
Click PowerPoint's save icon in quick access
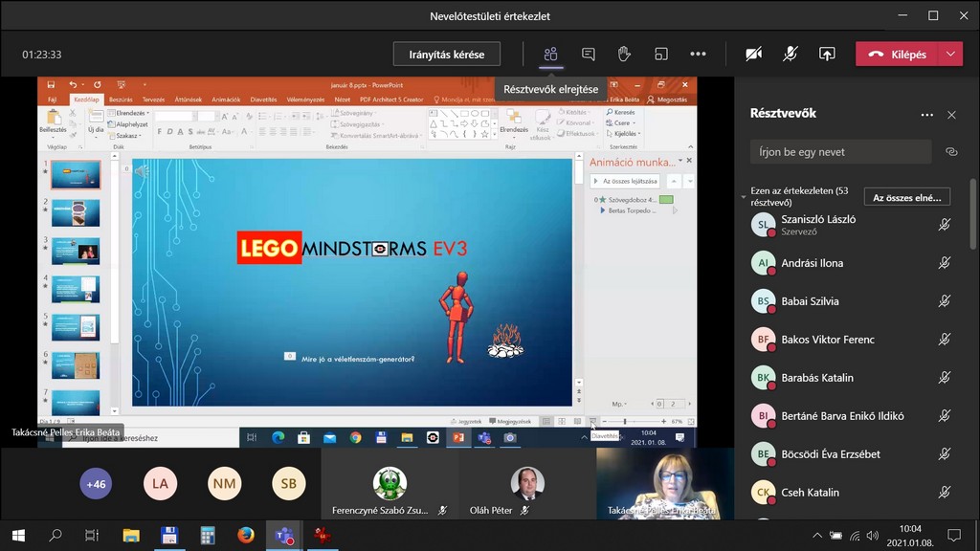point(52,85)
